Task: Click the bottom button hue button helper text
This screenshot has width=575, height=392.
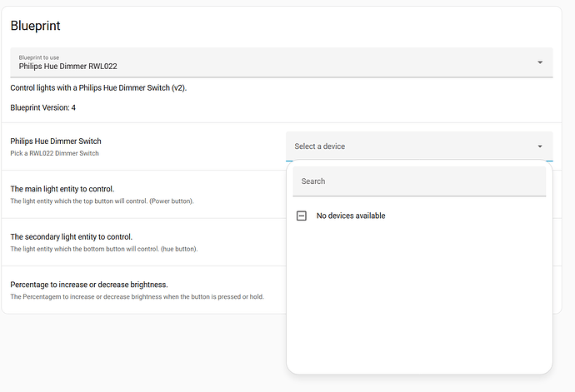Action: point(104,249)
